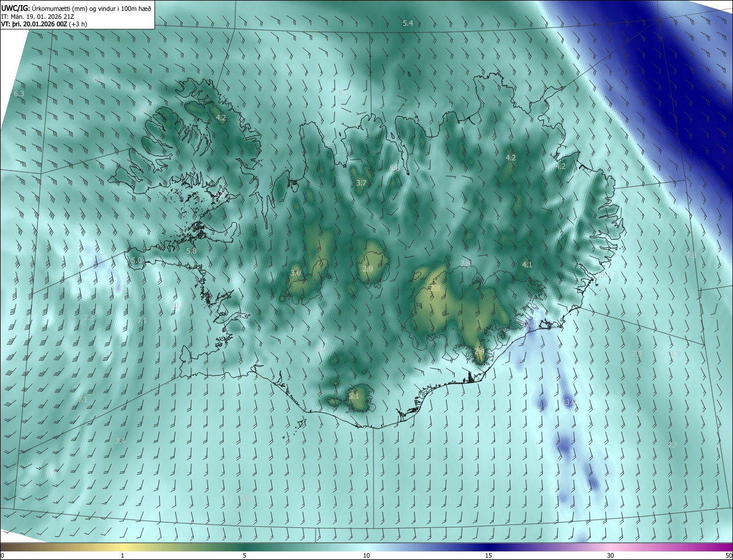Viewport: 733px width, 560px height.
Task: Click the "0" tick on the color scale
Action: (x=2, y=555)
